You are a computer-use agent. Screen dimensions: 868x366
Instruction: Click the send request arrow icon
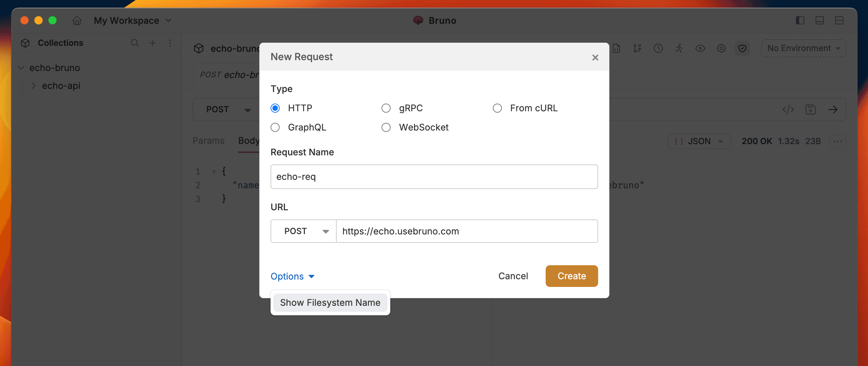833,110
